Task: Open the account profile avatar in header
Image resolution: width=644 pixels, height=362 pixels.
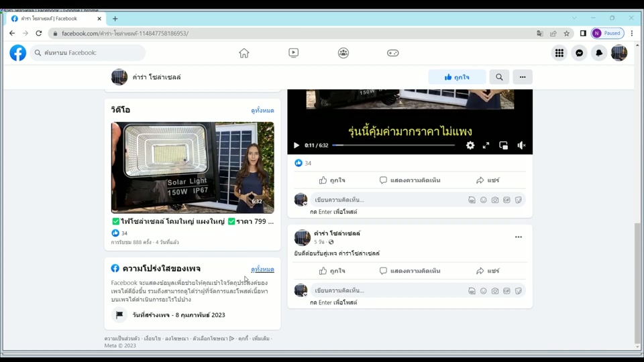Action: tap(619, 53)
